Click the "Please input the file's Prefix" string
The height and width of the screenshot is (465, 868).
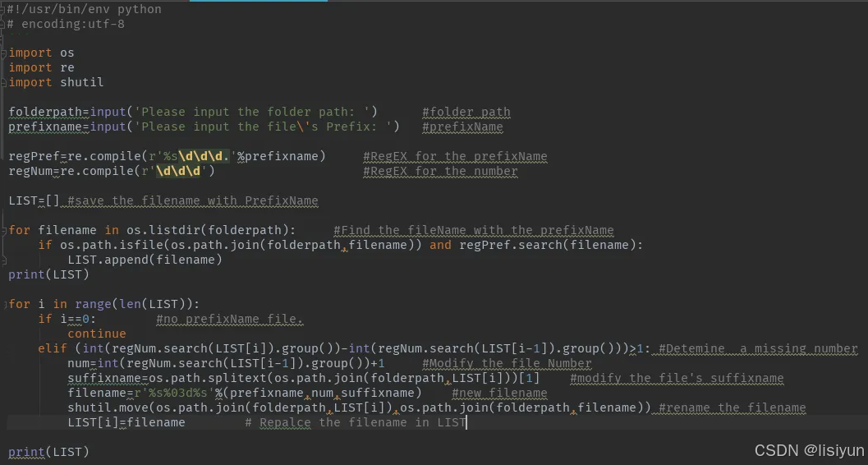point(263,127)
